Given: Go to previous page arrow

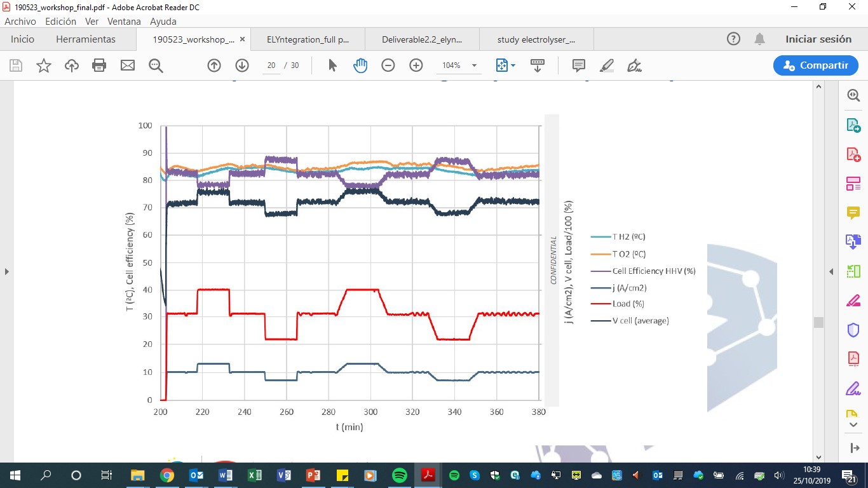Looking at the screenshot, I should 214,65.
